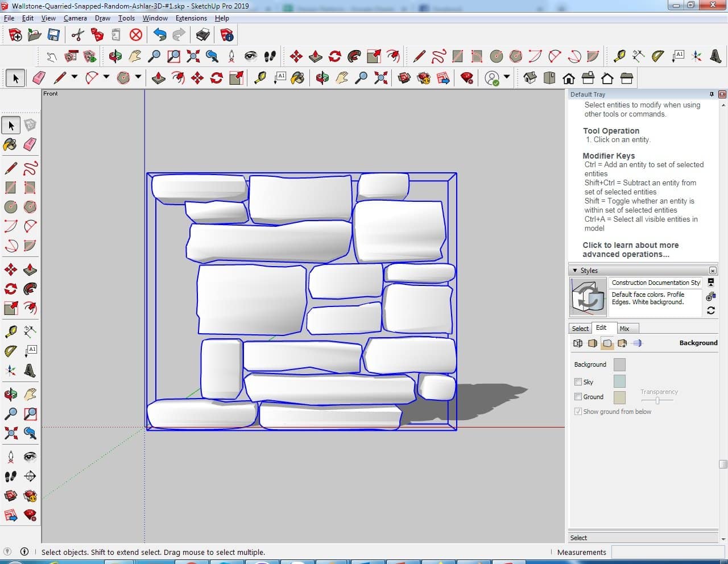This screenshot has width=728, height=564.
Task: Click the Undo arrow icon
Action: pos(160,35)
